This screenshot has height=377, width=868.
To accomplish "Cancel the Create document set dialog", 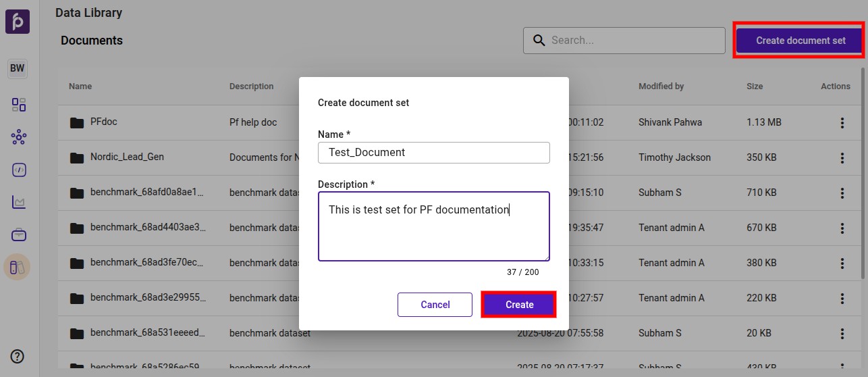I will (435, 305).
